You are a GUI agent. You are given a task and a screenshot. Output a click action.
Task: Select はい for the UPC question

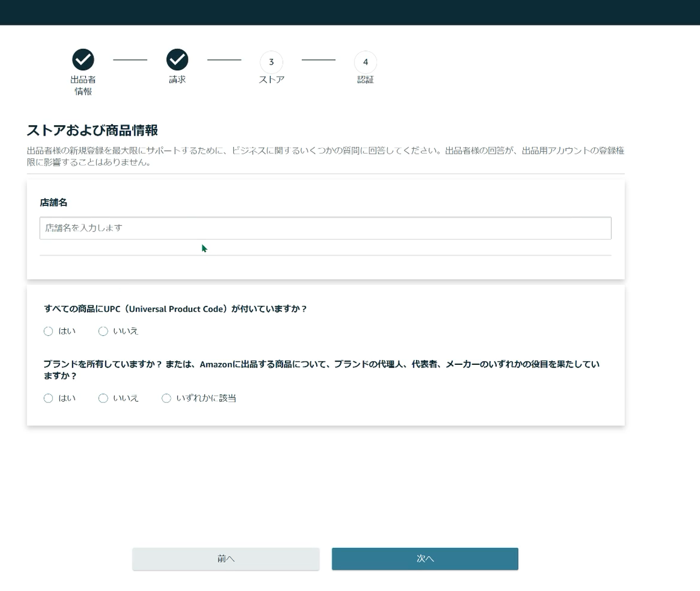click(48, 331)
